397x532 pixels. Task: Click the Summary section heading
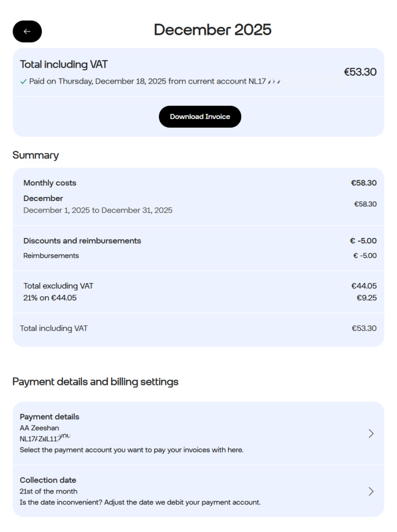(x=35, y=155)
